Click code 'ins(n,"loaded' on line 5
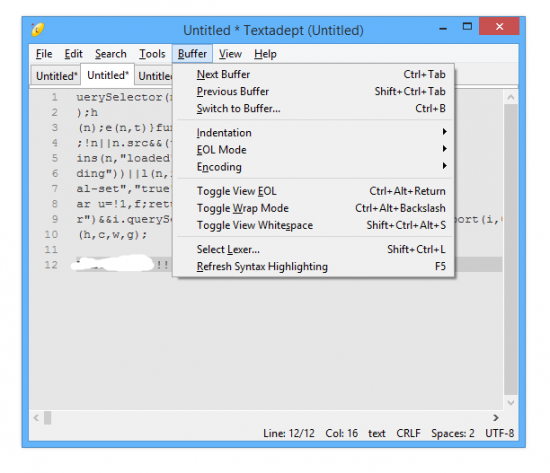 pyautogui.click(x=124, y=158)
